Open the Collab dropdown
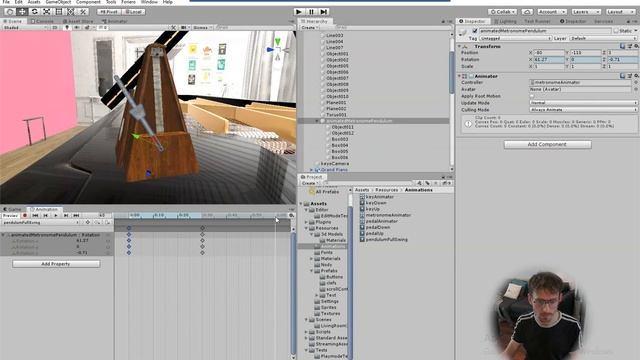640x360 pixels. (503, 12)
